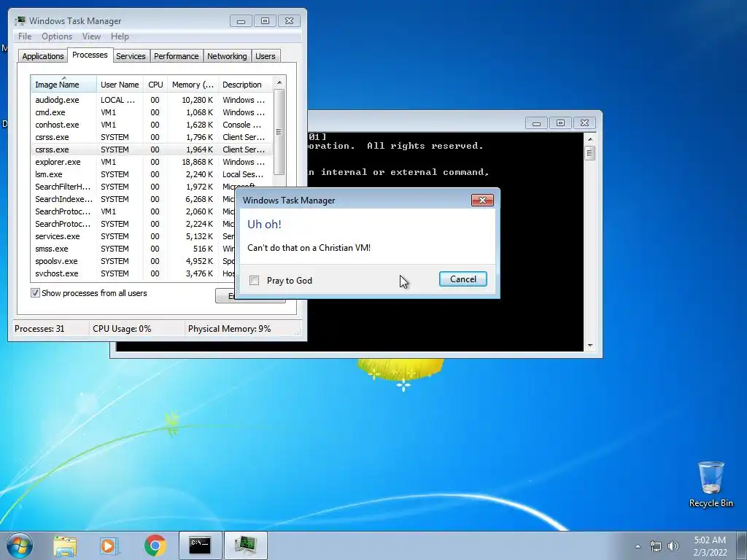Click Command Prompt scroll down arrow
747x560 pixels.
(x=589, y=345)
